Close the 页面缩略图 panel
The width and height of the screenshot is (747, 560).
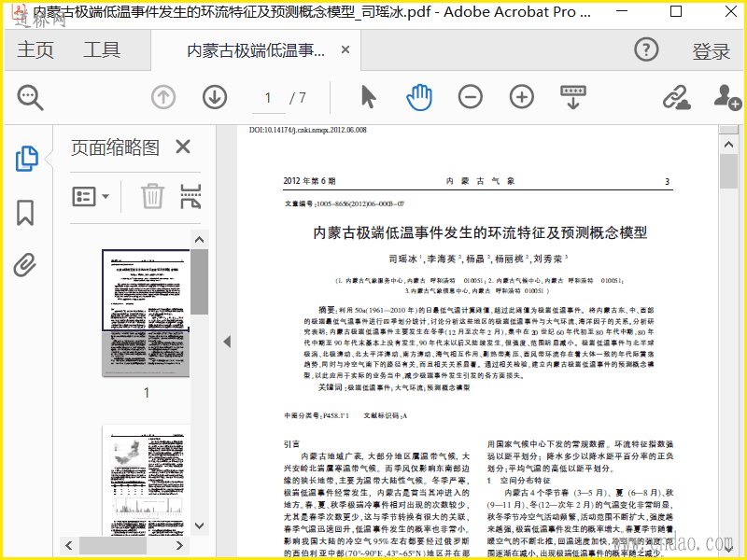pyautogui.click(x=183, y=147)
